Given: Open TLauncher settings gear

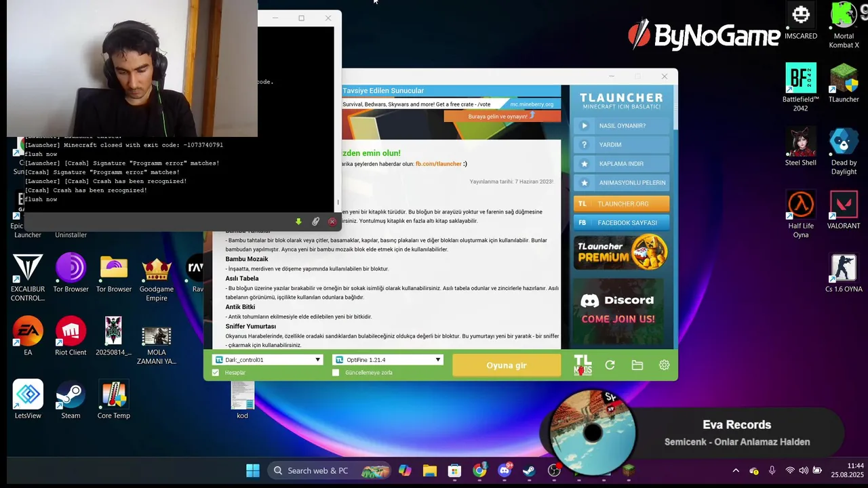Looking at the screenshot, I should pyautogui.click(x=664, y=365).
